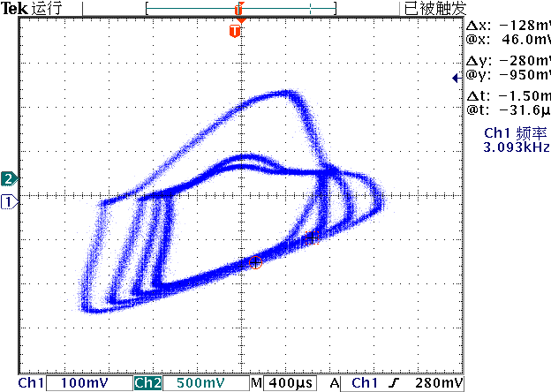Screen dimensions: 551x392
Task: Click the @x: 46.0m readout
Action: tap(508, 40)
